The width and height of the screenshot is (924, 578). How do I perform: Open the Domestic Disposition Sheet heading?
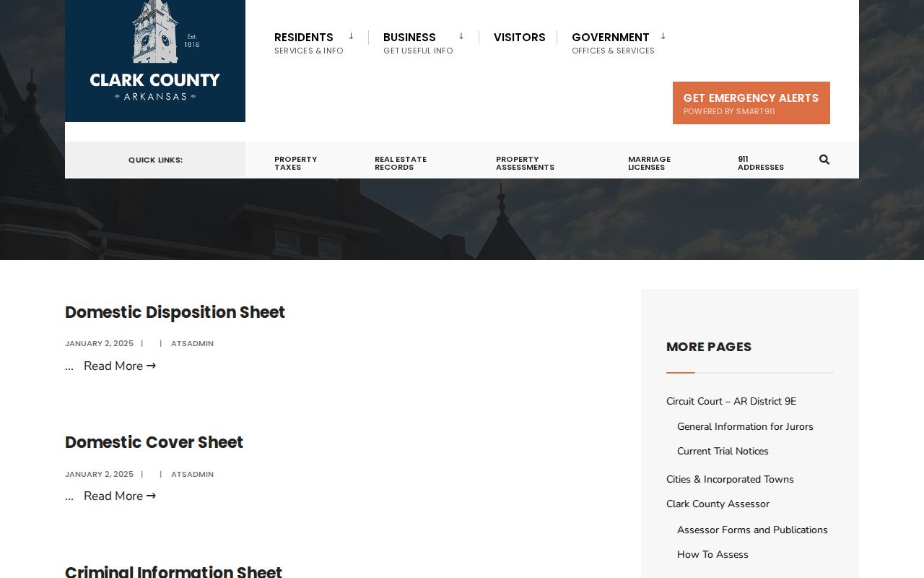click(x=175, y=312)
